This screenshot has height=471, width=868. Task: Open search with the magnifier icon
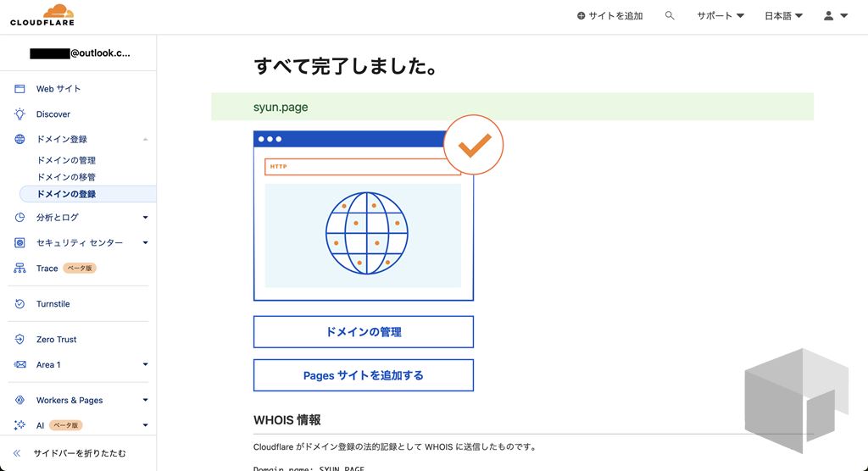[670, 15]
